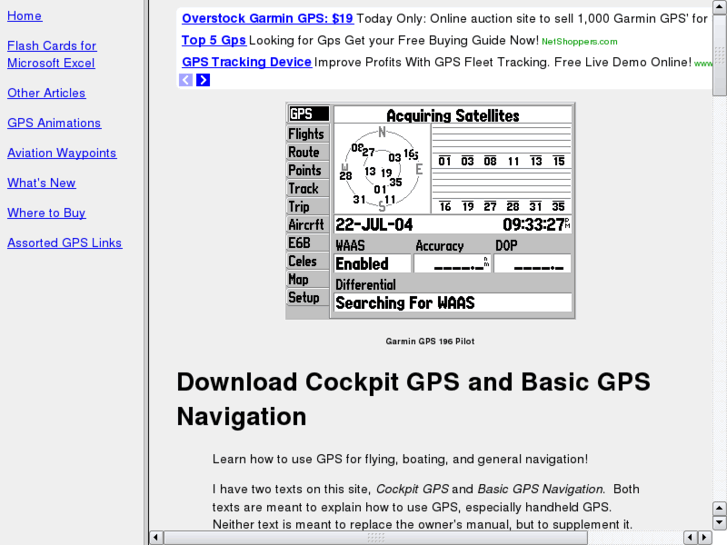This screenshot has height=545, width=727.
Task: Click horizontal scrollbar leftmost arrow
Action: click(x=156, y=538)
